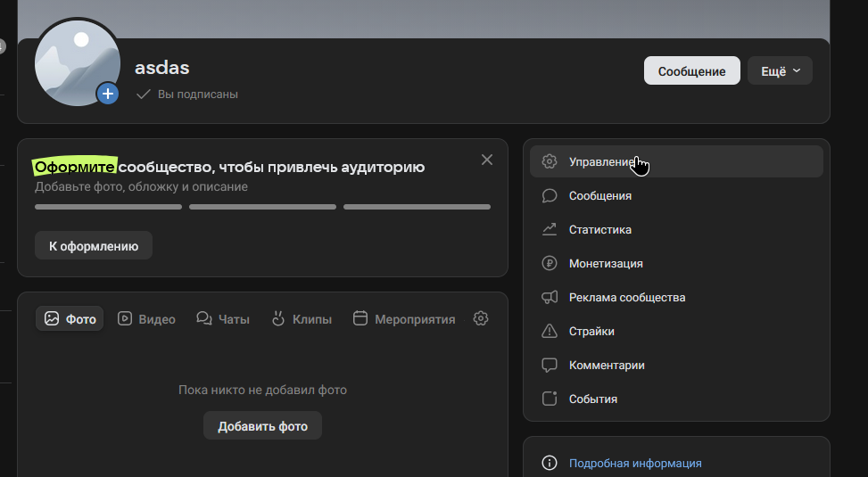Open Реклама сообщества megaphone icon
868x477 pixels.
550,297
